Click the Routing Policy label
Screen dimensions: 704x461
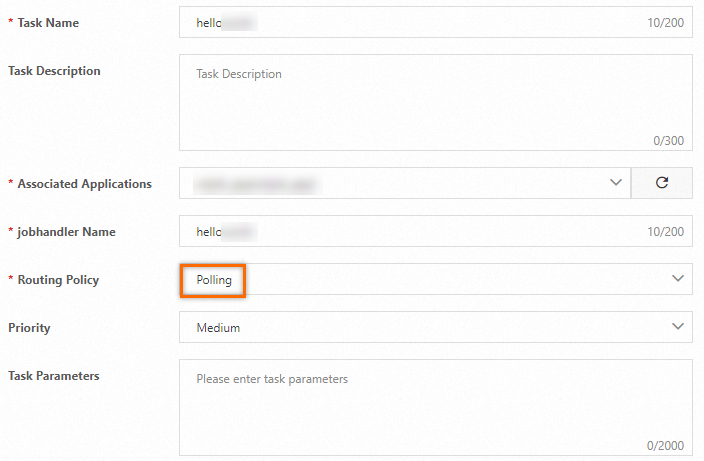[x=58, y=280]
